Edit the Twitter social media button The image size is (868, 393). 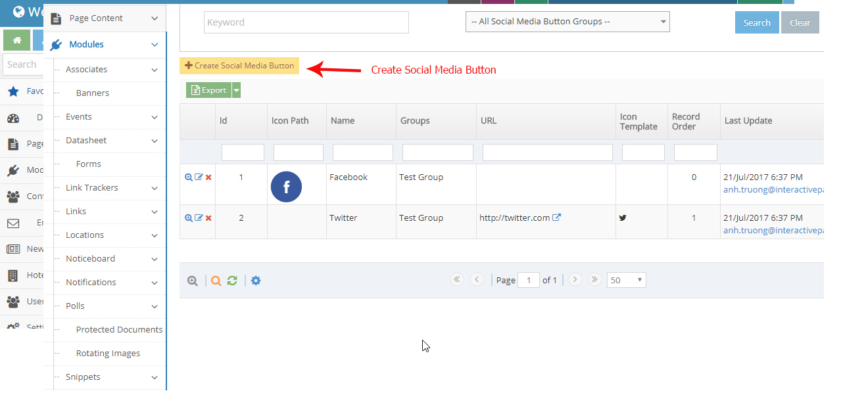[x=199, y=218]
